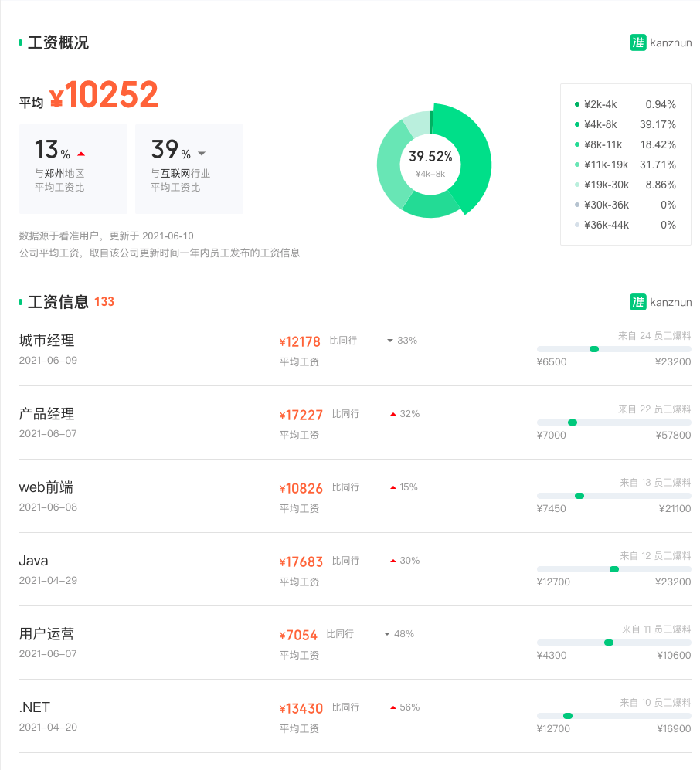
Task: Click the gray down arrow next to 39%
Action: (202, 154)
